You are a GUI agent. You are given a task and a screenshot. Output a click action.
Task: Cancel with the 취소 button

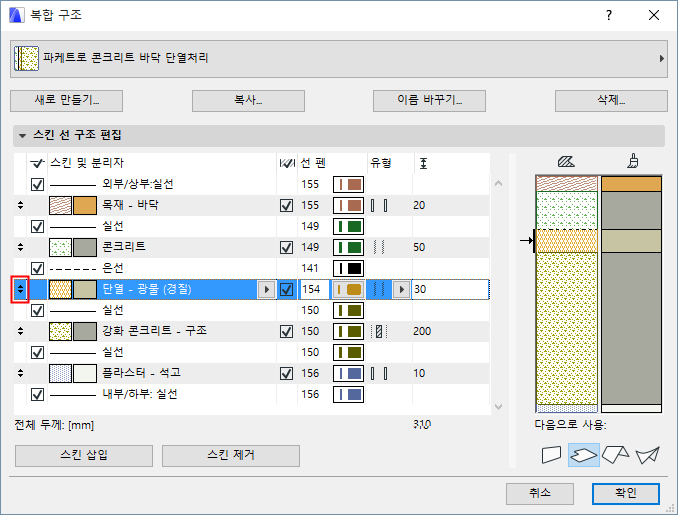[x=540, y=493]
